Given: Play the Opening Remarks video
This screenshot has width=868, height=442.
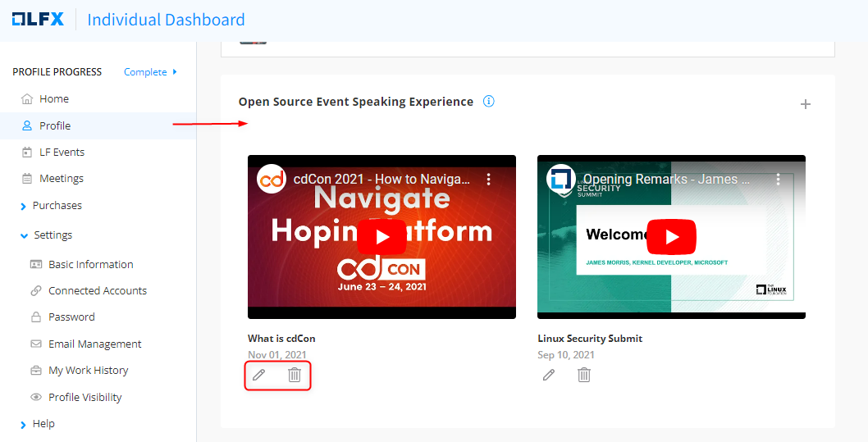Looking at the screenshot, I should click(671, 237).
